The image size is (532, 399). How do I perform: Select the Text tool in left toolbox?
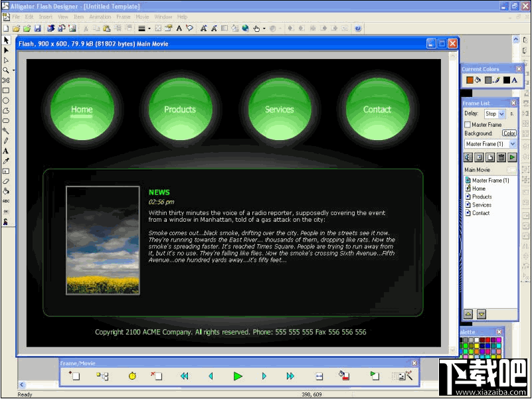pyautogui.click(x=6, y=151)
